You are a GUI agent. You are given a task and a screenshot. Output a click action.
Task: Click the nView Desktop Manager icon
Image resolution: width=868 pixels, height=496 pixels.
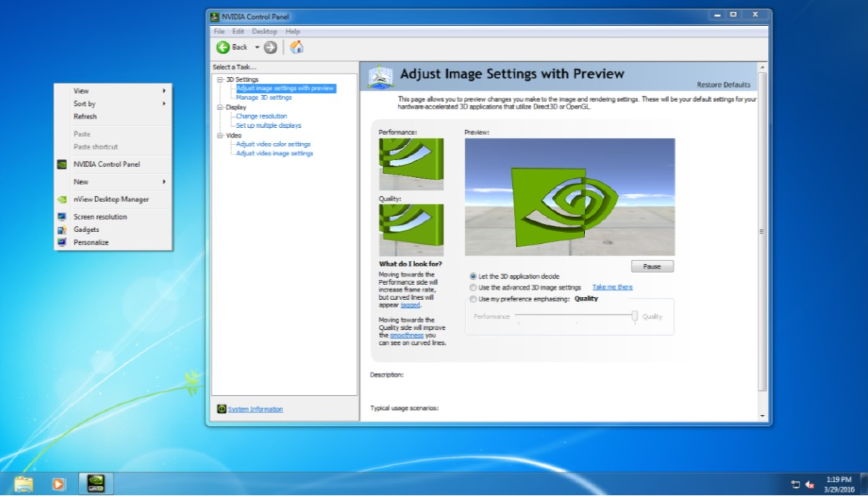point(62,199)
